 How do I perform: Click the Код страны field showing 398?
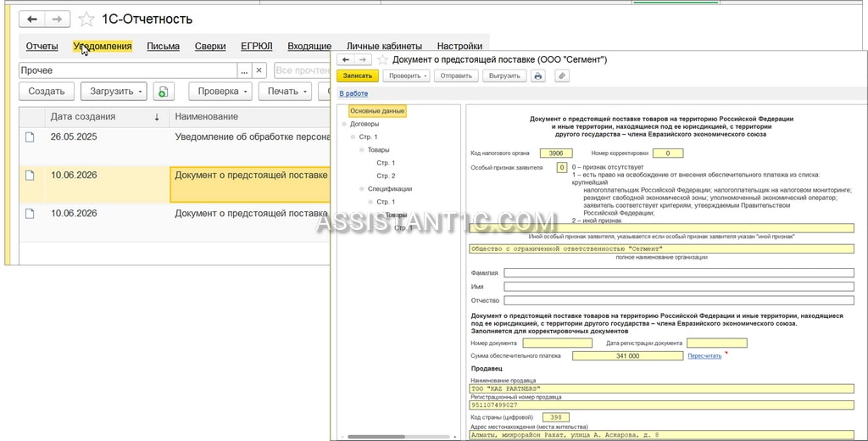[x=556, y=417]
